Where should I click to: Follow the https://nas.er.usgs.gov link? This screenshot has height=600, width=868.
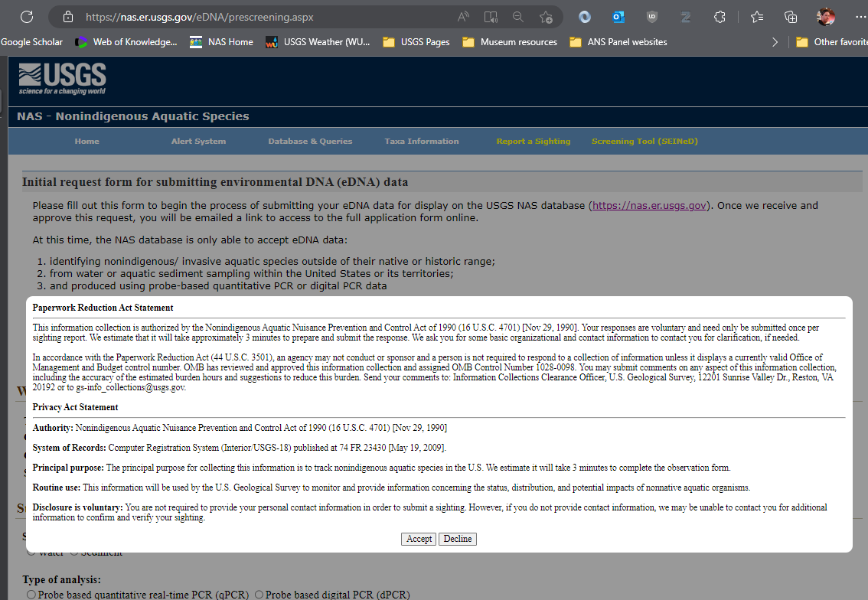(649, 205)
